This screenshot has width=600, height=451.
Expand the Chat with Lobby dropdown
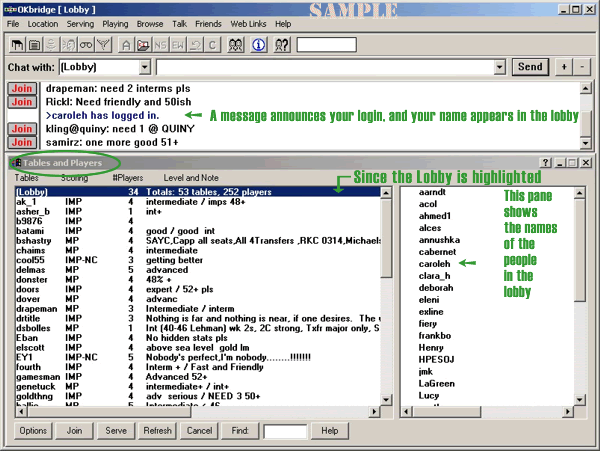pyautogui.click(x=144, y=67)
